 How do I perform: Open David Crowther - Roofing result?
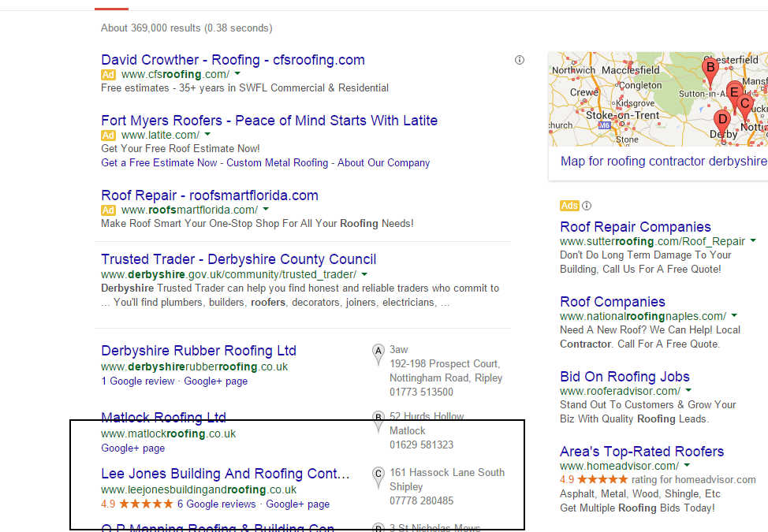pos(233,60)
